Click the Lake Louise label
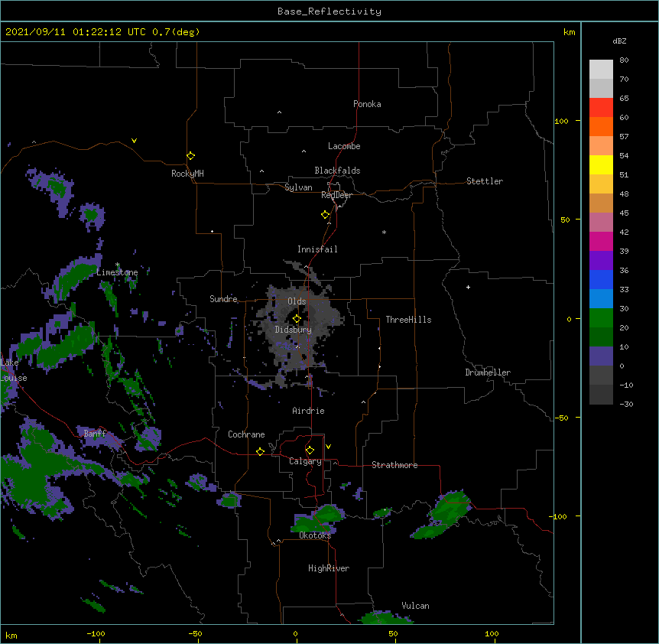The width and height of the screenshot is (659, 644). click(14, 370)
